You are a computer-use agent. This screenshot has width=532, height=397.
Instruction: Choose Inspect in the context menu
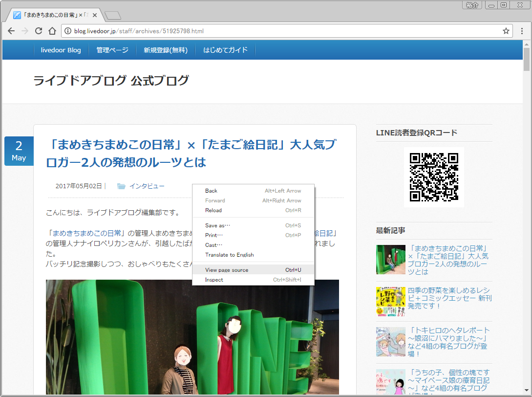pyautogui.click(x=214, y=280)
